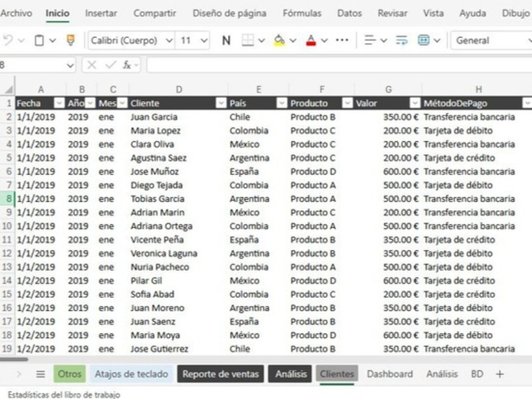Toggle bold with the N button

tap(226, 40)
